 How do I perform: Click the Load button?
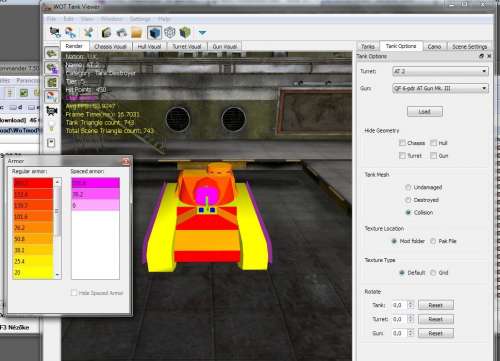coord(425,112)
